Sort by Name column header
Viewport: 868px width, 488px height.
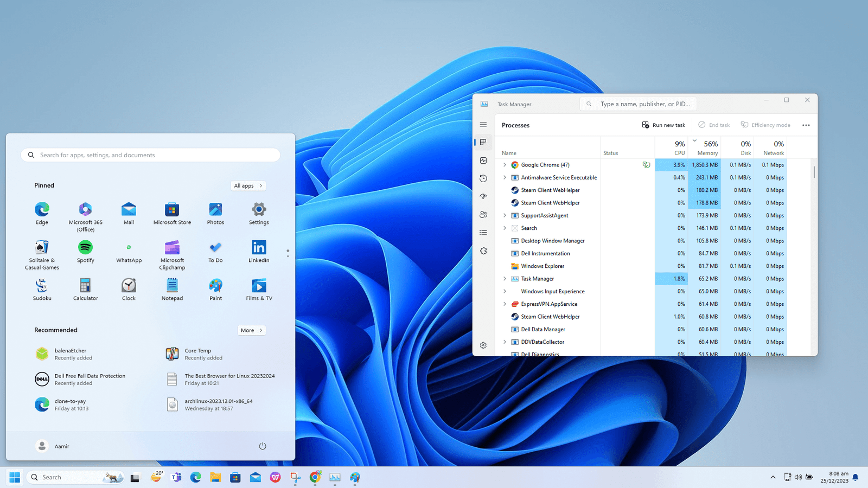pos(547,147)
